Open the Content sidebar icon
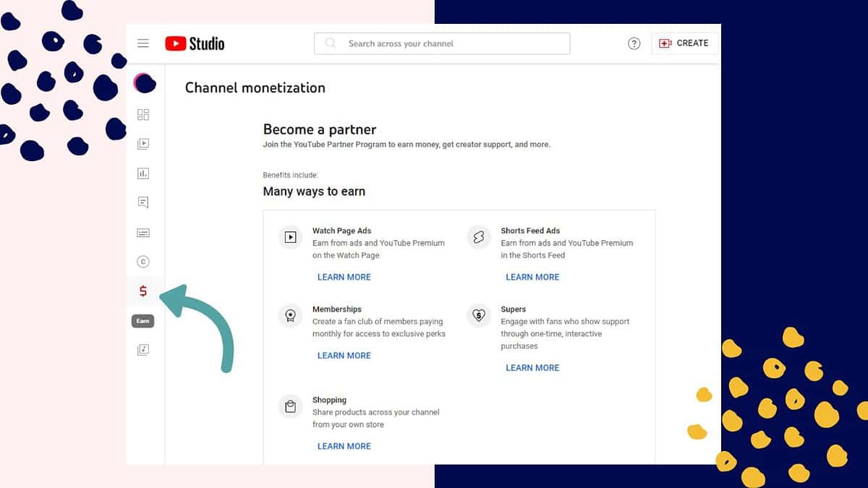 pyautogui.click(x=143, y=144)
